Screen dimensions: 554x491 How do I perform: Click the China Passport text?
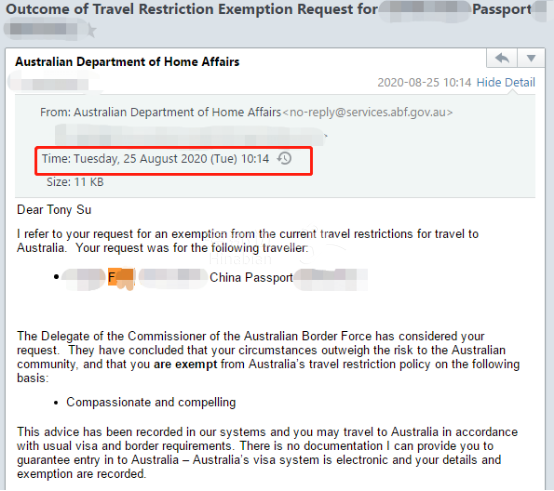pos(251,278)
